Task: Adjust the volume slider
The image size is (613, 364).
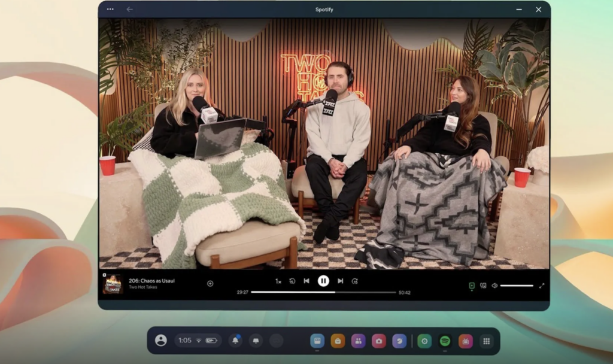Action: pos(517,286)
